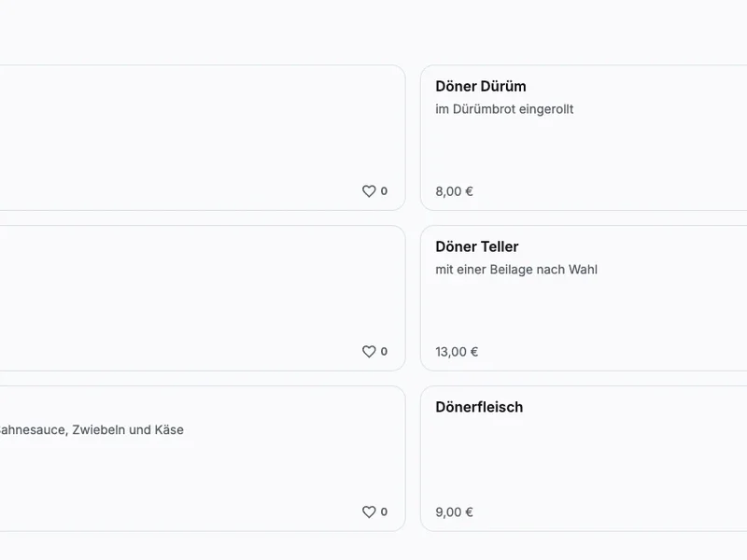Click the card containing Zwiebeln und Käse
Viewport: 747px width, 560px height.
point(187,457)
